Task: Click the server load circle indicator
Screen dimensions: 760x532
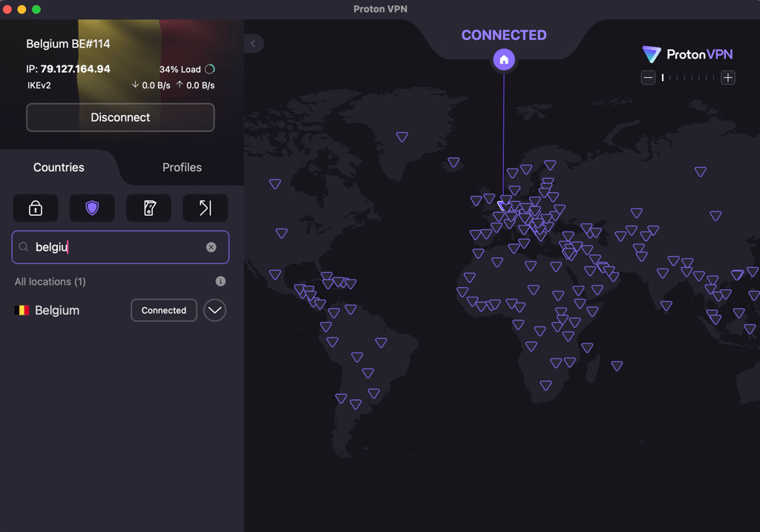Action: (x=210, y=69)
